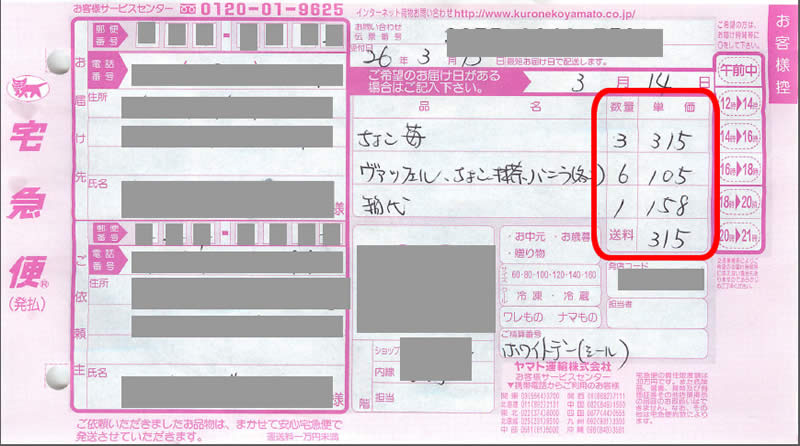Click the handwritten ちょこ苺 item name
Viewport: 800px width, 446px height.
click(x=391, y=137)
